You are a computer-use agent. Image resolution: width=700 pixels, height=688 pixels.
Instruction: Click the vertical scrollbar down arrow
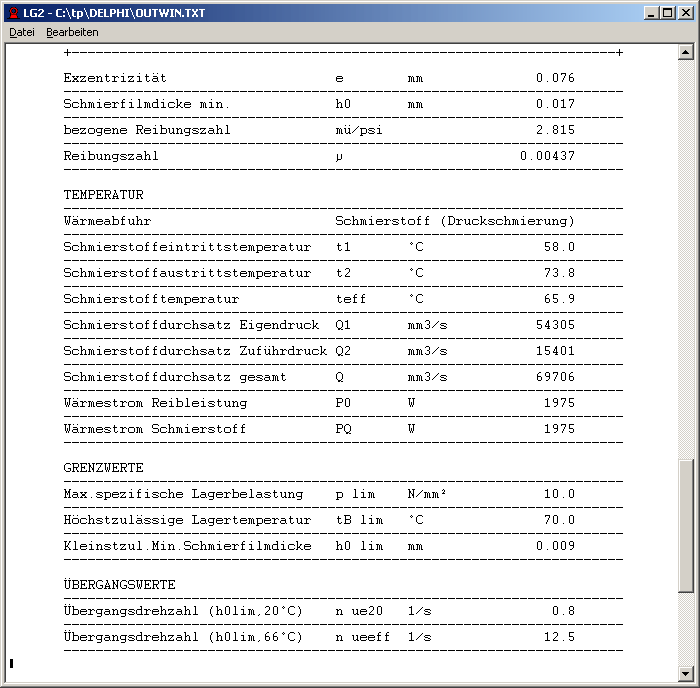[685, 673]
